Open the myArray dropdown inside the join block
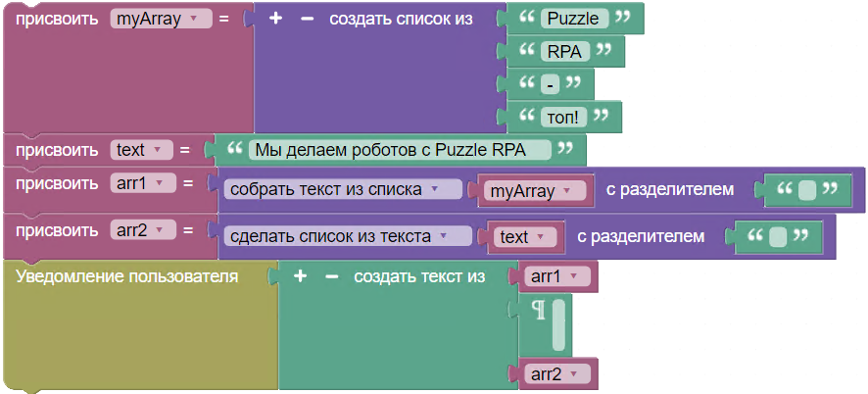 (535, 192)
